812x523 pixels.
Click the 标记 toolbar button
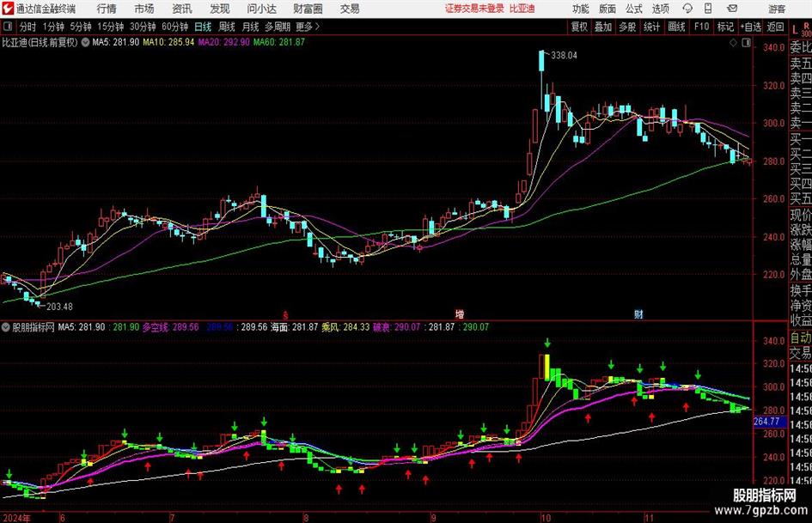click(725, 27)
